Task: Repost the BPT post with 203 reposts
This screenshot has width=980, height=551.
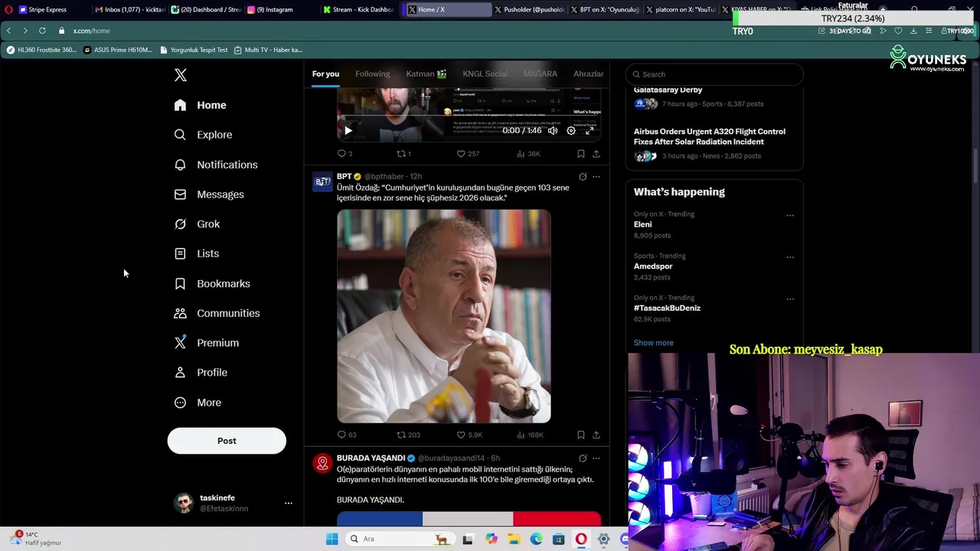Action: (408, 435)
